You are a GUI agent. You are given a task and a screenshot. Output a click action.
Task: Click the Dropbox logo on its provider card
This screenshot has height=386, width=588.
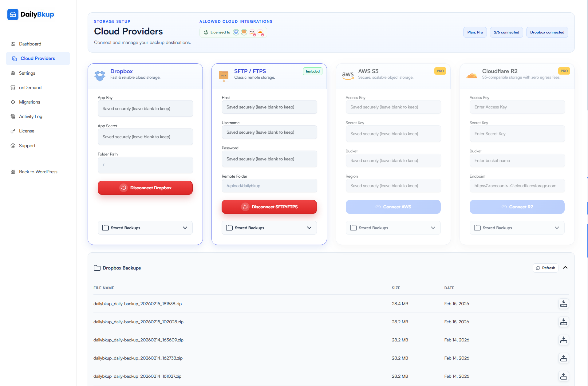click(x=100, y=76)
